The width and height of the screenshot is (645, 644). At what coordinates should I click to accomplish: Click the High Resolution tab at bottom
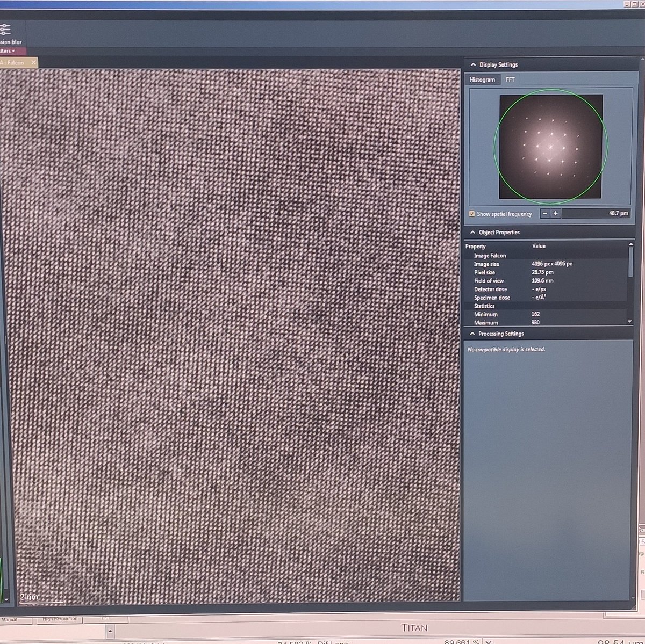tap(60, 619)
